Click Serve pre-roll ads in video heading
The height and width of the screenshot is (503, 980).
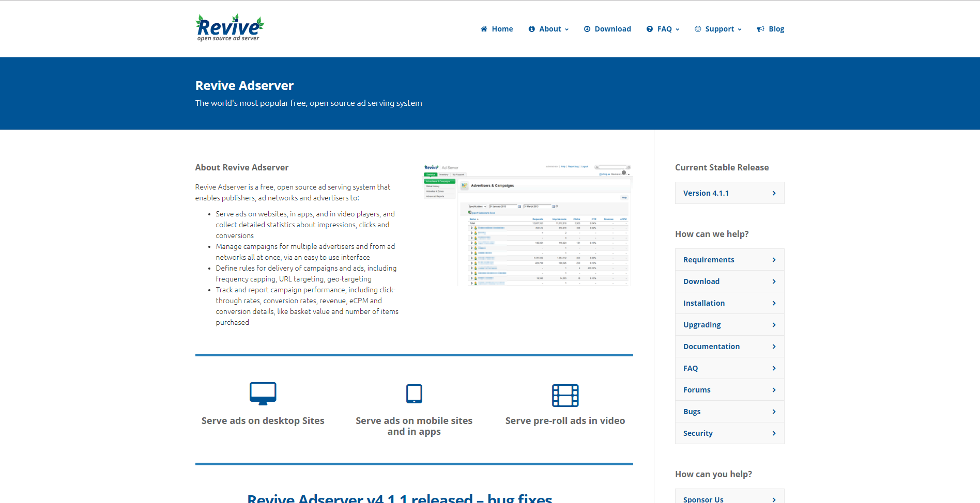click(565, 421)
